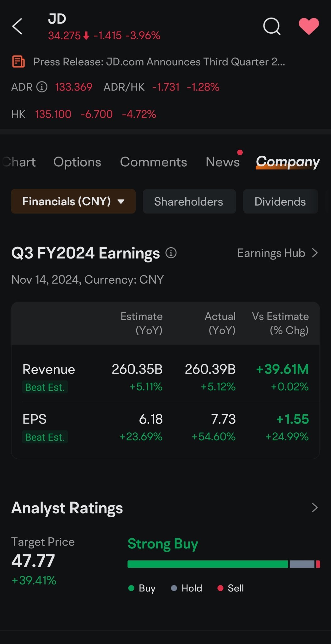Viewport: 331px width, 644px height.
Task: Switch to the News tab
Action: (x=223, y=162)
